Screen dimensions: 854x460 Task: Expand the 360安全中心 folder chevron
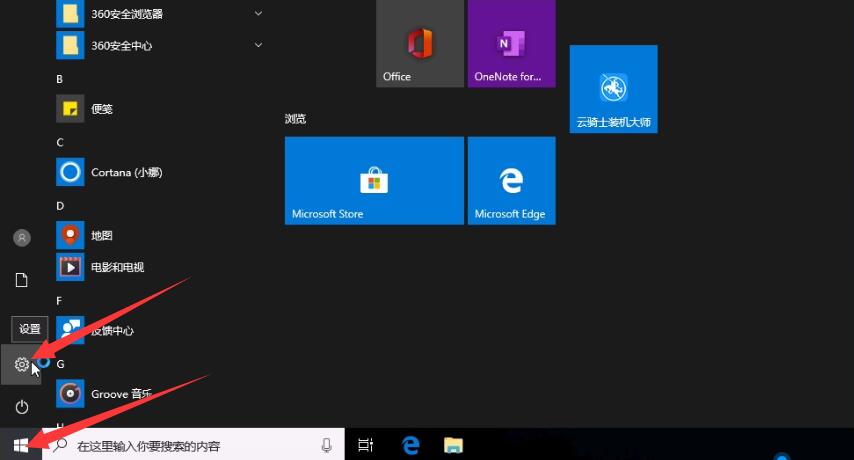(x=259, y=45)
